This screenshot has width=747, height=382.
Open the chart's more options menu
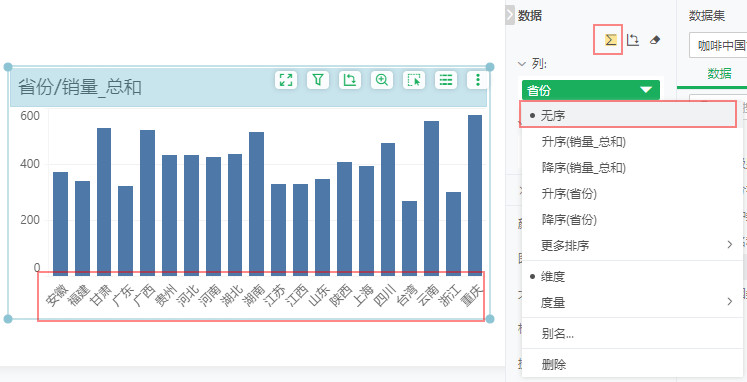477,80
